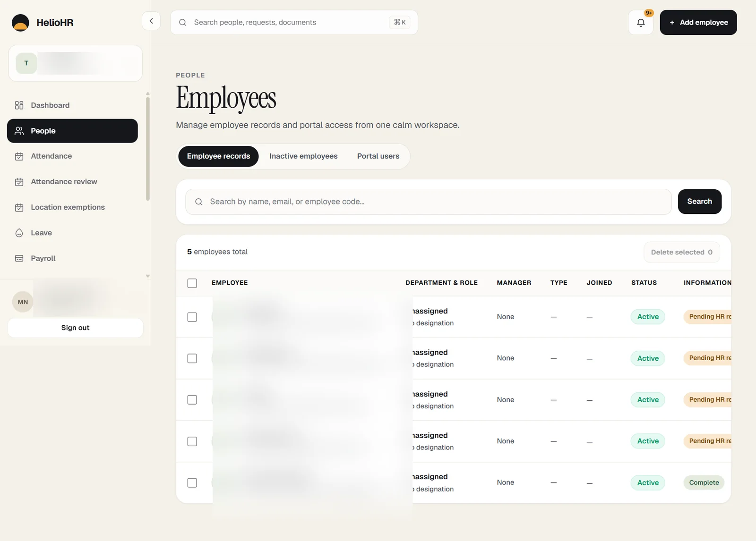Click the sidebar scrollbar
The height and width of the screenshot is (541, 756).
148,149
